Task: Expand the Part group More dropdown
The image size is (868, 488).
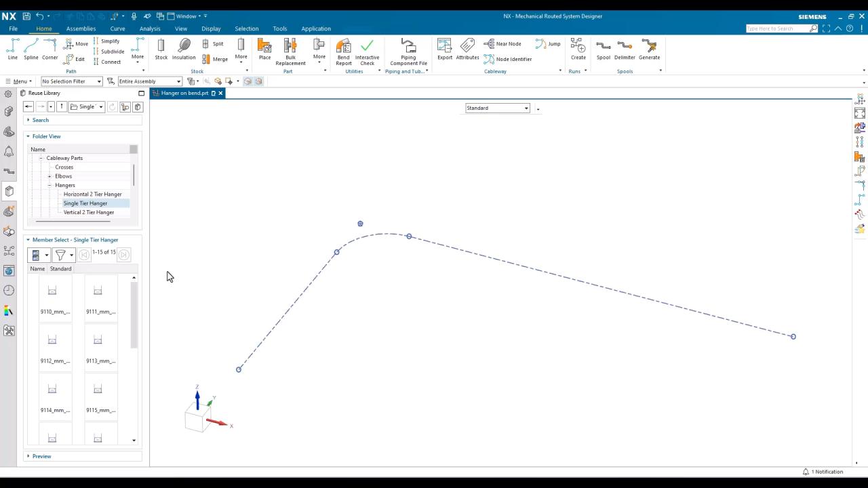Action: (319, 50)
